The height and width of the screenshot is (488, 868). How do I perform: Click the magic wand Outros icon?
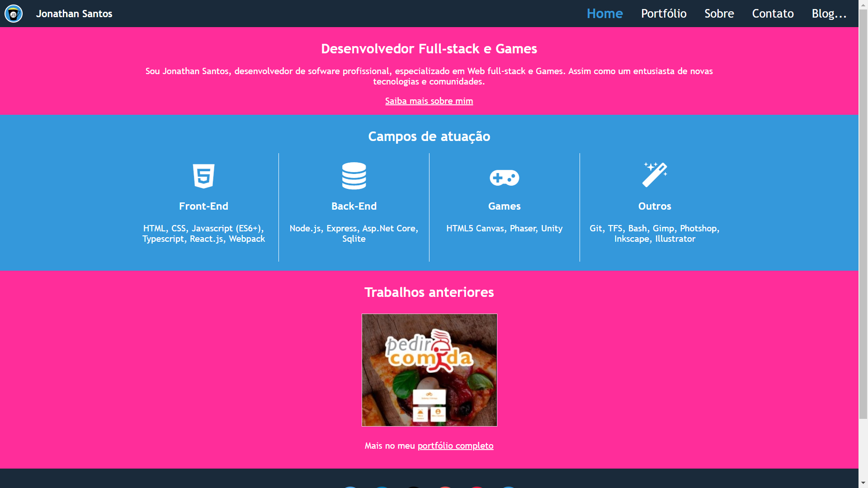(x=655, y=174)
